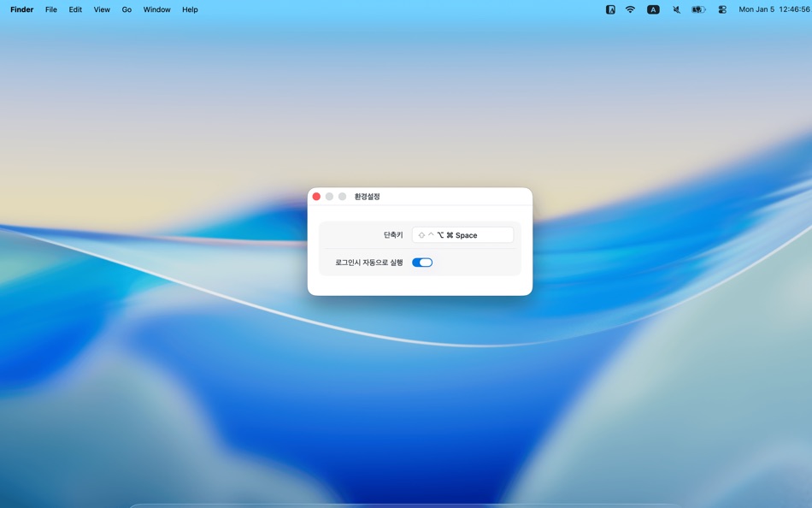
Task: Click the 단축키 shortcut recorder field
Action: pos(462,235)
